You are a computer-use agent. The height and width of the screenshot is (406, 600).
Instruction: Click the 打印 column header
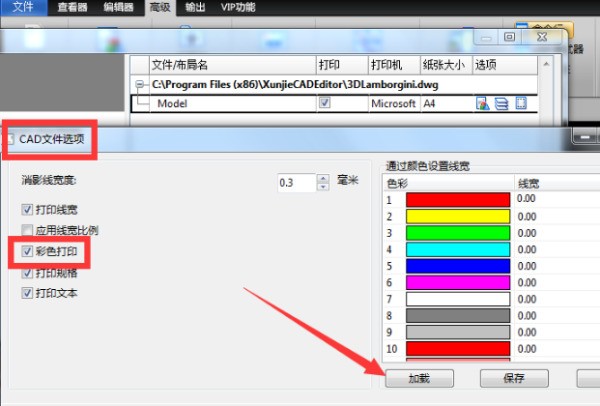pos(342,65)
